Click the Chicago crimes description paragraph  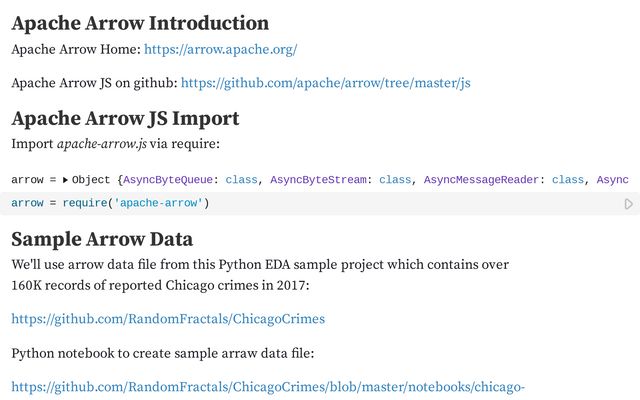[x=260, y=275]
